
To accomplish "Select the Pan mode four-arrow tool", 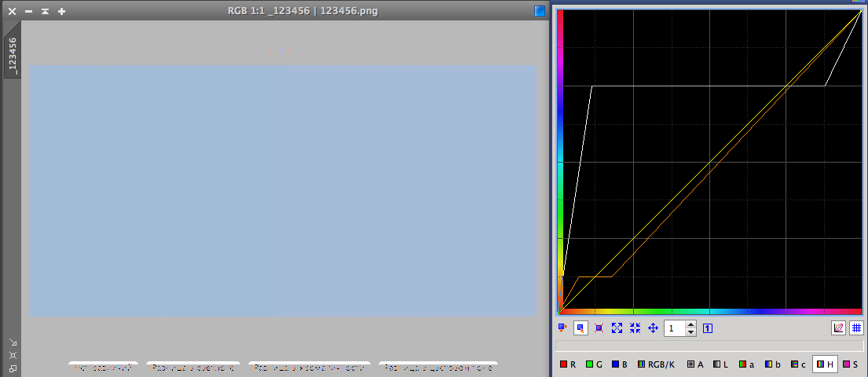I will tap(654, 328).
